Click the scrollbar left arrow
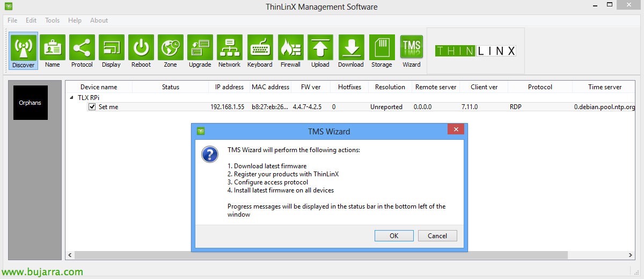This screenshot has height=279, width=644. [70, 255]
